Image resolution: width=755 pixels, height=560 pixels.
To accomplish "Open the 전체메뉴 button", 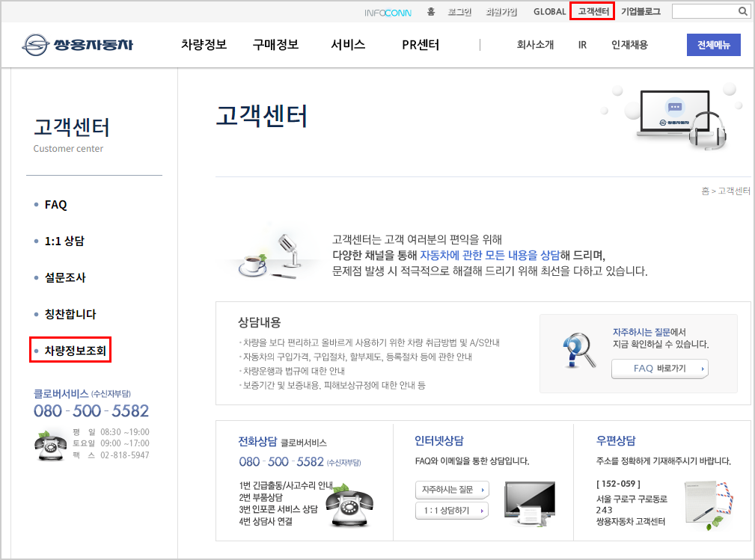I will 713,45.
